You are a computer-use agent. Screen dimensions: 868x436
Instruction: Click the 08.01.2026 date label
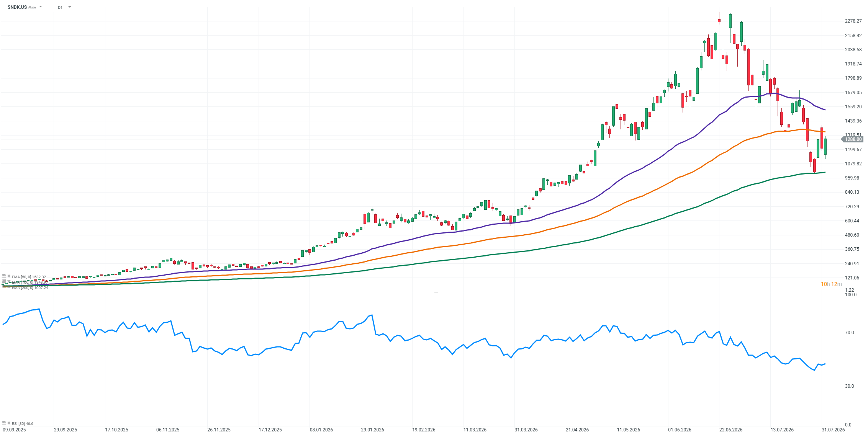pyautogui.click(x=321, y=430)
